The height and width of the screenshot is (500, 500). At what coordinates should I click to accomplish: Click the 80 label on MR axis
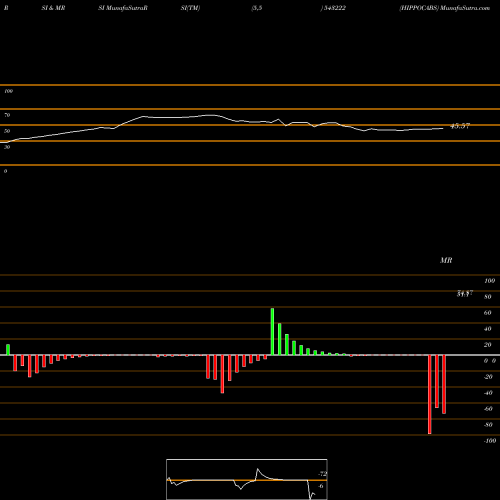488,297
